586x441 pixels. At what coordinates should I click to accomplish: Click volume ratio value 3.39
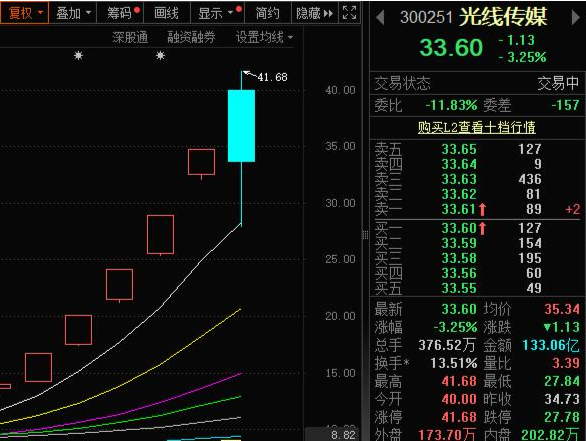pos(566,363)
